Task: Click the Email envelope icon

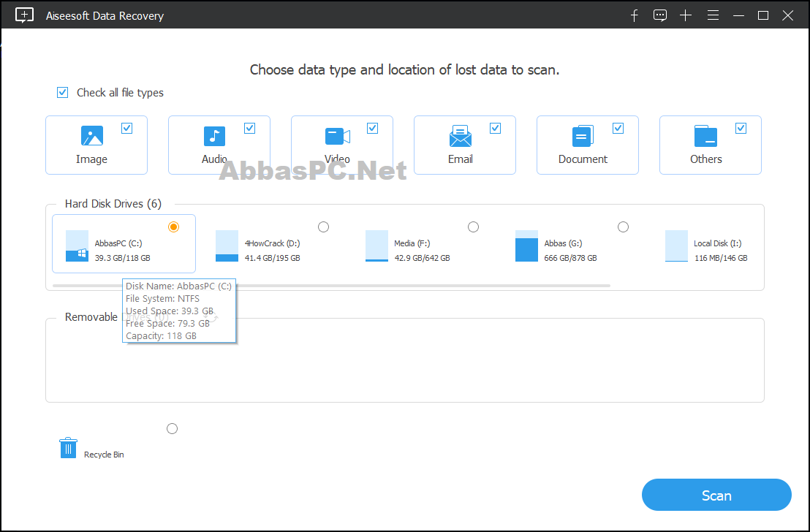Action: pyautogui.click(x=461, y=136)
